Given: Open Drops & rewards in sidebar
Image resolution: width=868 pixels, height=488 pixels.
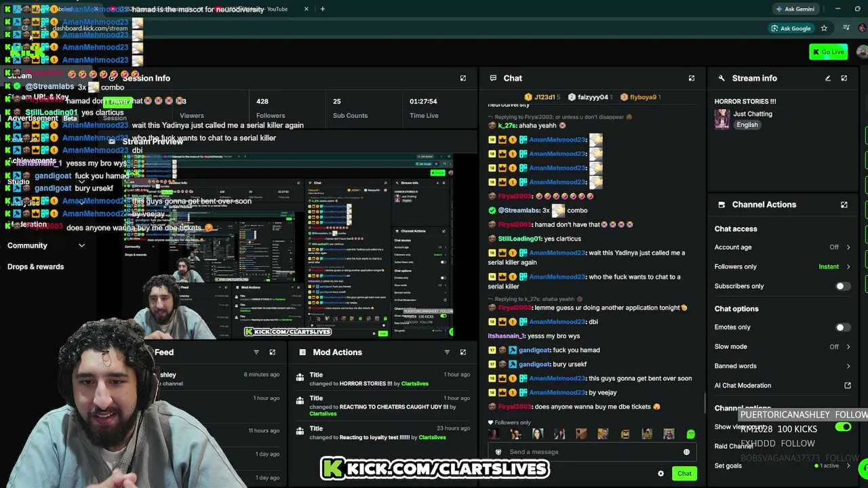Looking at the screenshot, I should tap(36, 266).
